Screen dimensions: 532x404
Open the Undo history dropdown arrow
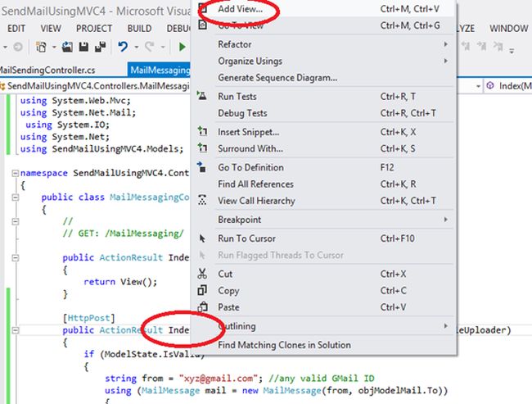click(x=137, y=47)
